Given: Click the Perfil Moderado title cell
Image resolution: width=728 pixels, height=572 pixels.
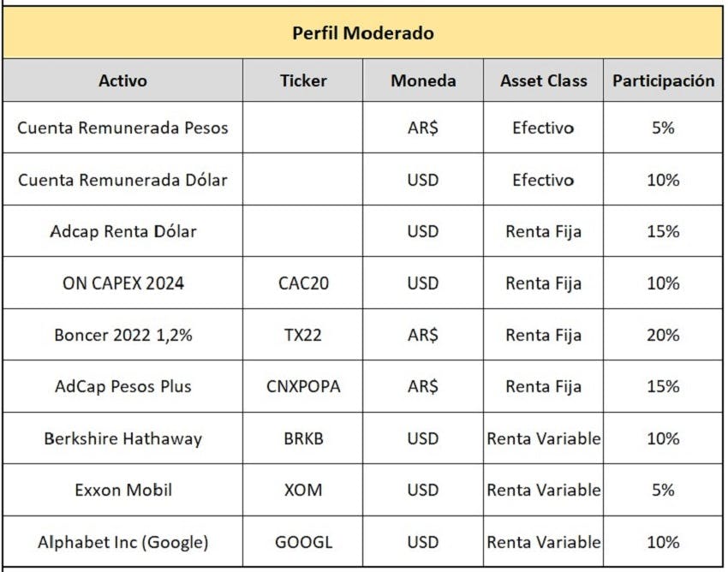Looking at the screenshot, I should [x=362, y=33].
